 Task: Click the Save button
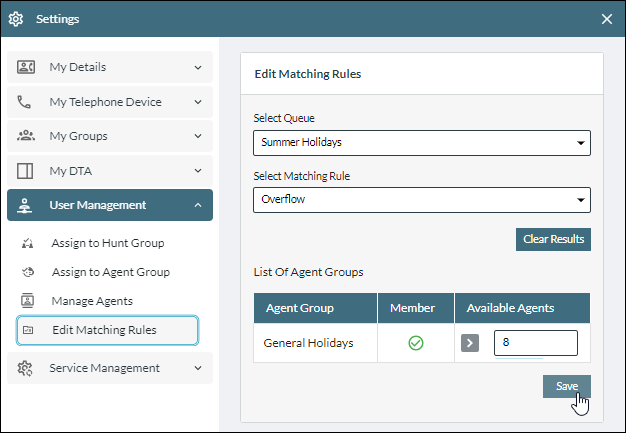click(567, 386)
